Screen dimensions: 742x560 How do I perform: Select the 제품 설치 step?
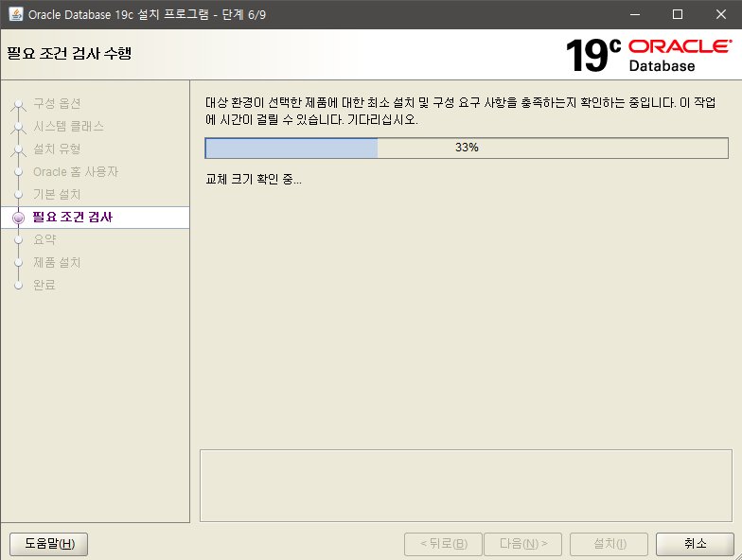click(57, 263)
